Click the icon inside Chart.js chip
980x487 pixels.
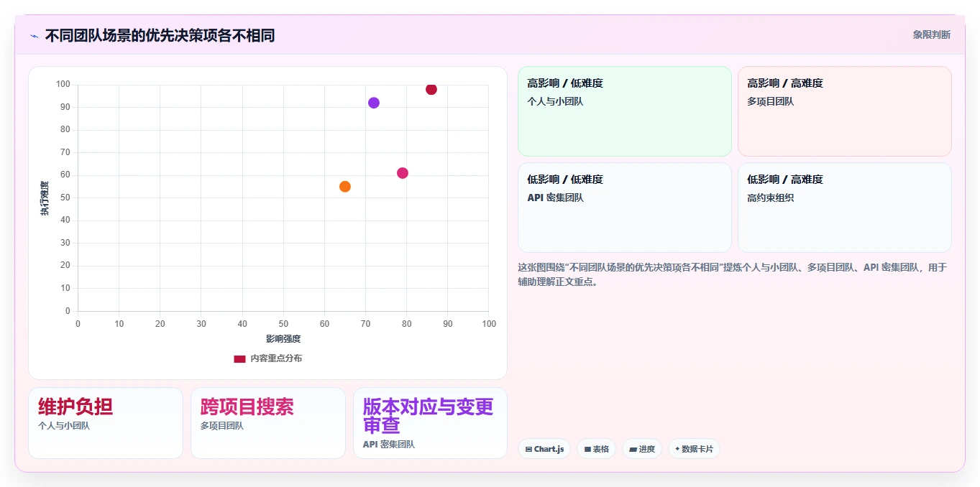[x=528, y=449]
